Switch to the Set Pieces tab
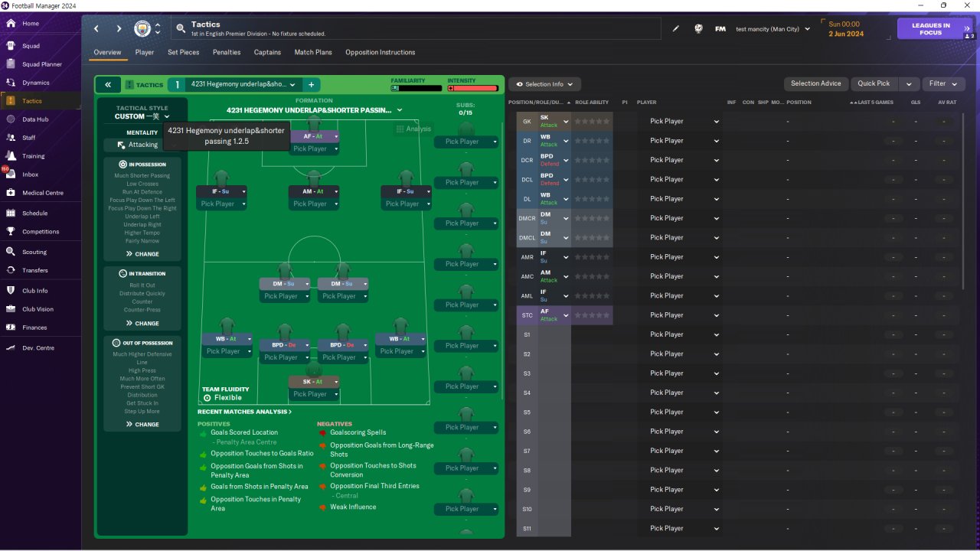The image size is (980, 551). (184, 52)
